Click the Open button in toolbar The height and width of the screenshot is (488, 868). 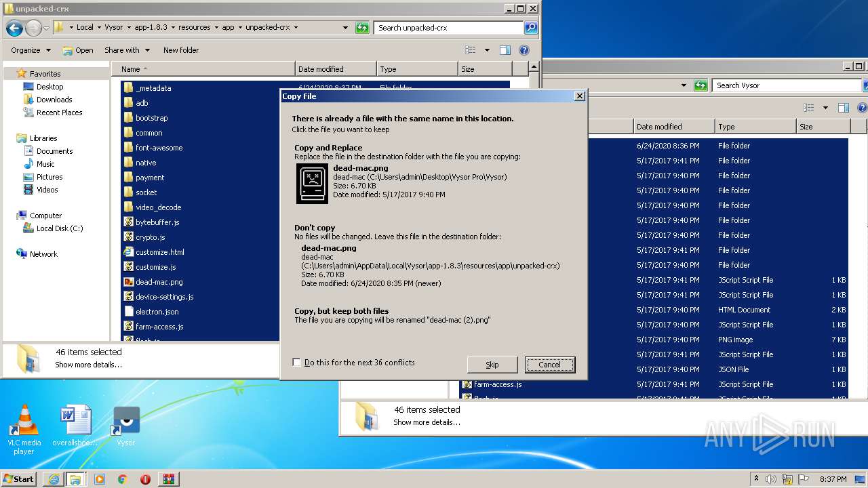pyautogui.click(x=78, y=50)
